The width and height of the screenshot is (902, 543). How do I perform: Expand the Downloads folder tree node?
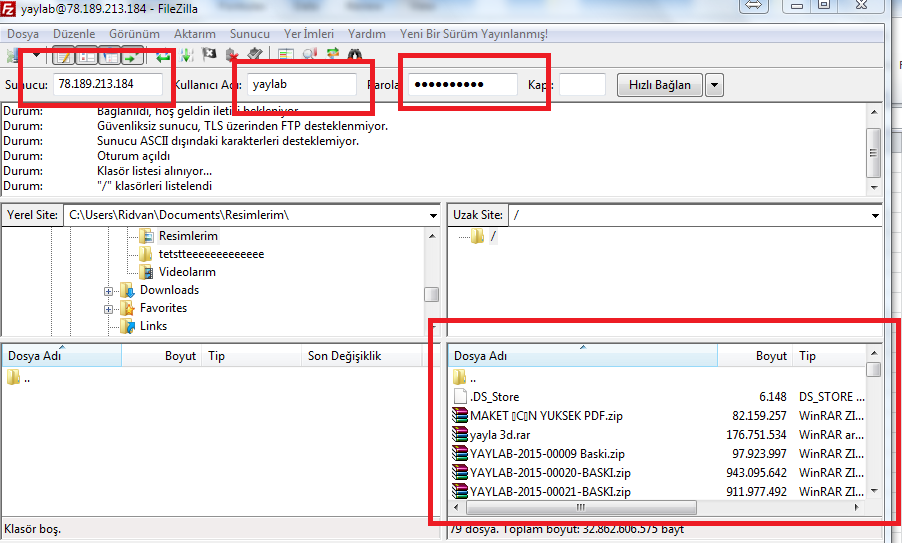tap(109, 291)
